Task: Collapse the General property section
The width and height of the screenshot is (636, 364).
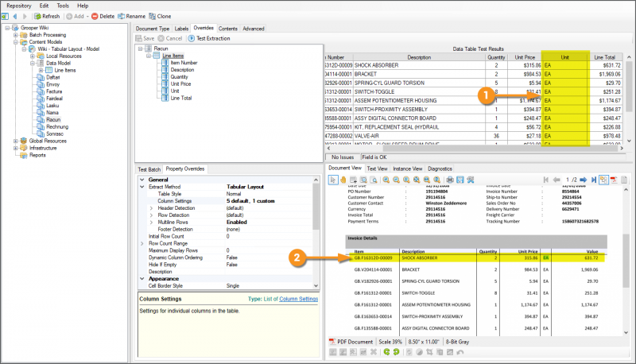Action: tap(142, 180)
